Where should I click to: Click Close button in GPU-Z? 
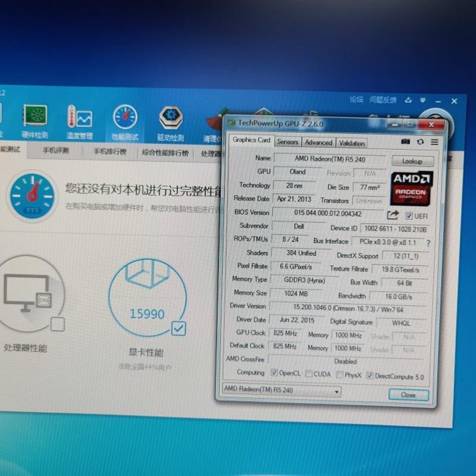408,395
